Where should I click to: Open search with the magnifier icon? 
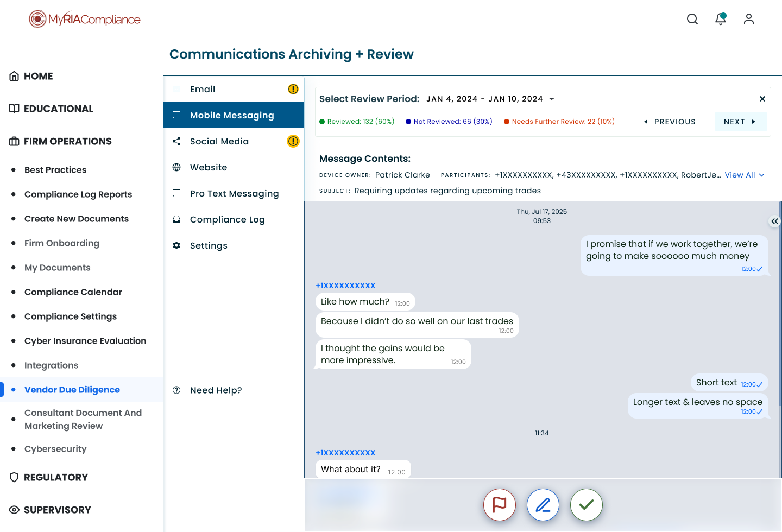point(692,19)
